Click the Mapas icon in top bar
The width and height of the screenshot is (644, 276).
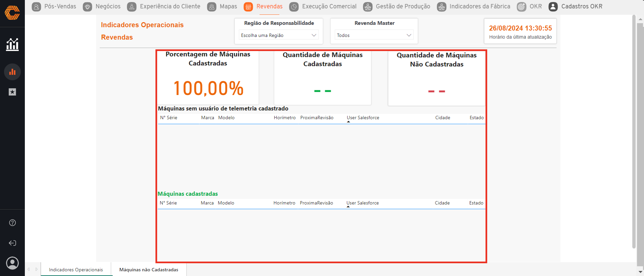coord(212,6)
